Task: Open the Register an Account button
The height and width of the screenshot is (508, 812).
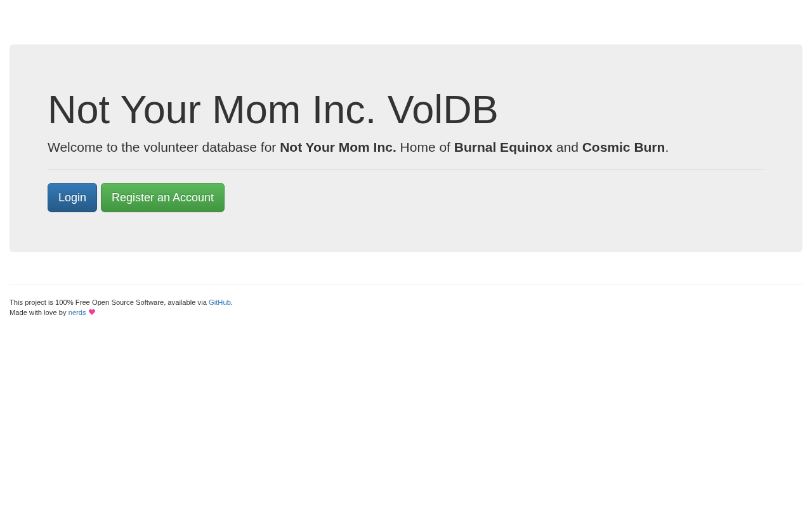Action: [x=162, y=197]
